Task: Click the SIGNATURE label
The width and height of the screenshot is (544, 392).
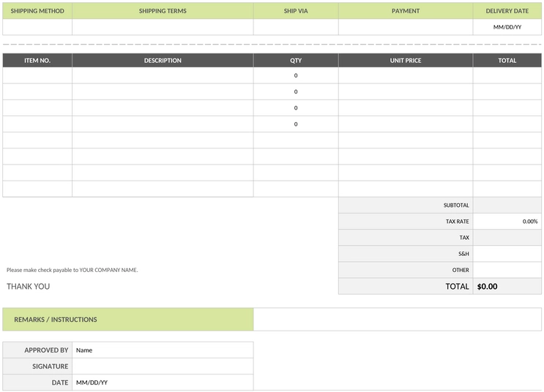Action: tap(50, 366)
